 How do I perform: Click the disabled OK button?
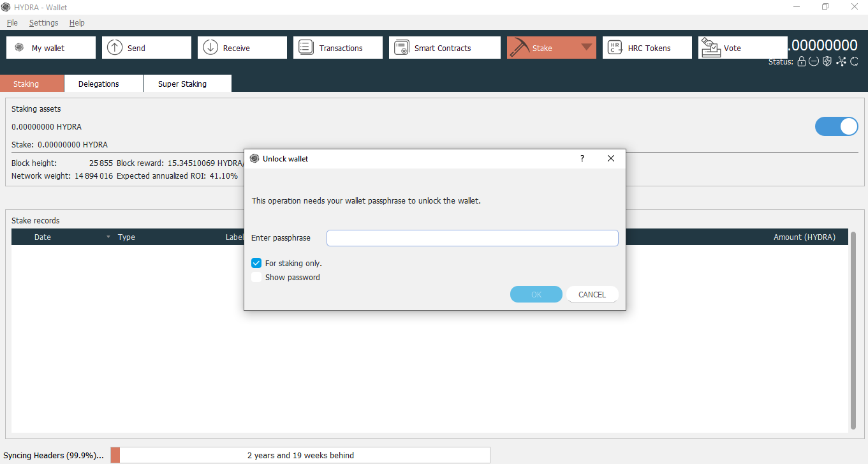tap(536, 294)
